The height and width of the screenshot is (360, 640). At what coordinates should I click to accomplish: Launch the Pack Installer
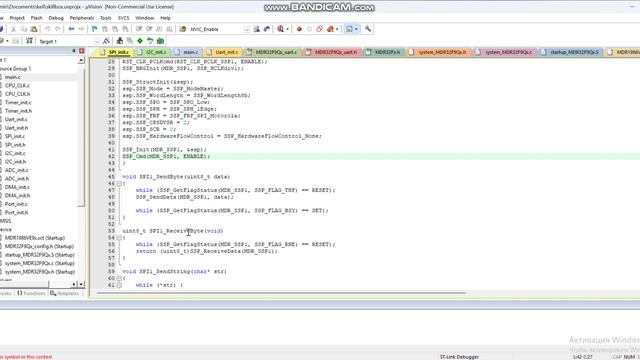pyautogui.click(x=160, y=41)
